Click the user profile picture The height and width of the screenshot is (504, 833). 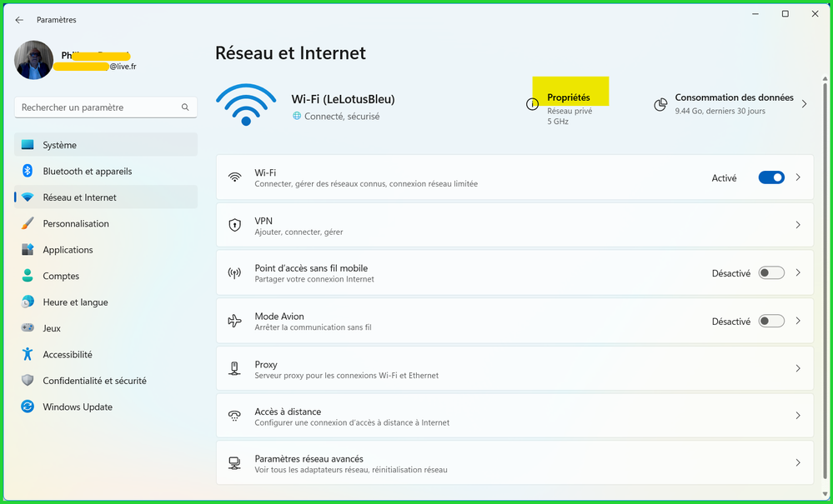point(33,60)
